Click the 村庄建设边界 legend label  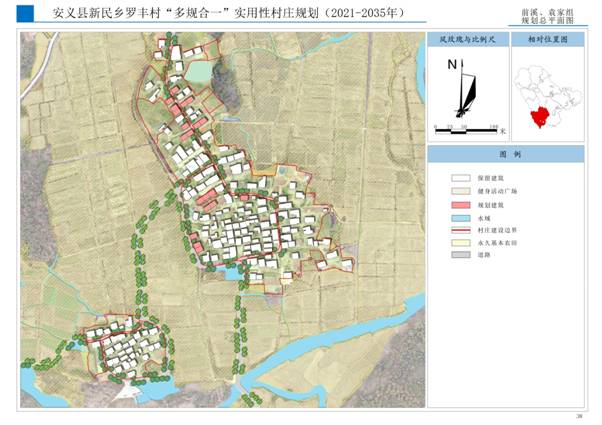(497, 230)
